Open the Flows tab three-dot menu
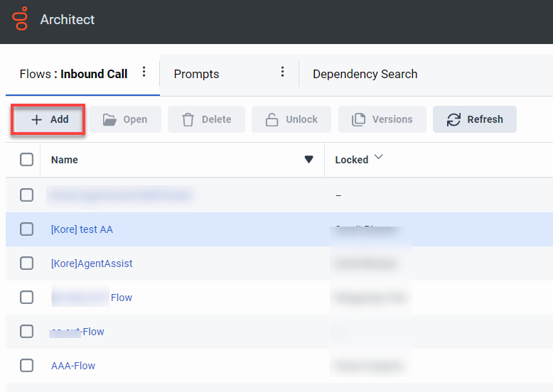 coord(144,72)
